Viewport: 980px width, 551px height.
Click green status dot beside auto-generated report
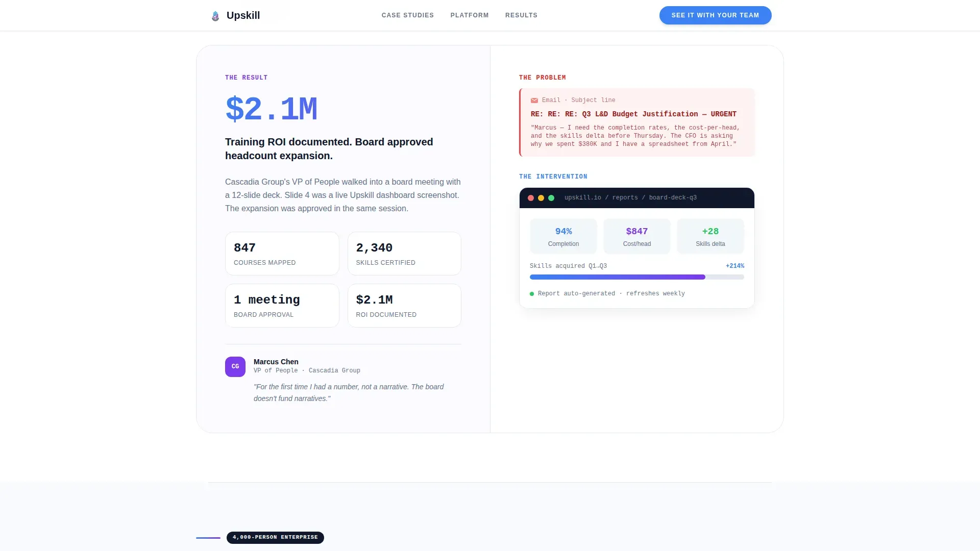point(532,294)
